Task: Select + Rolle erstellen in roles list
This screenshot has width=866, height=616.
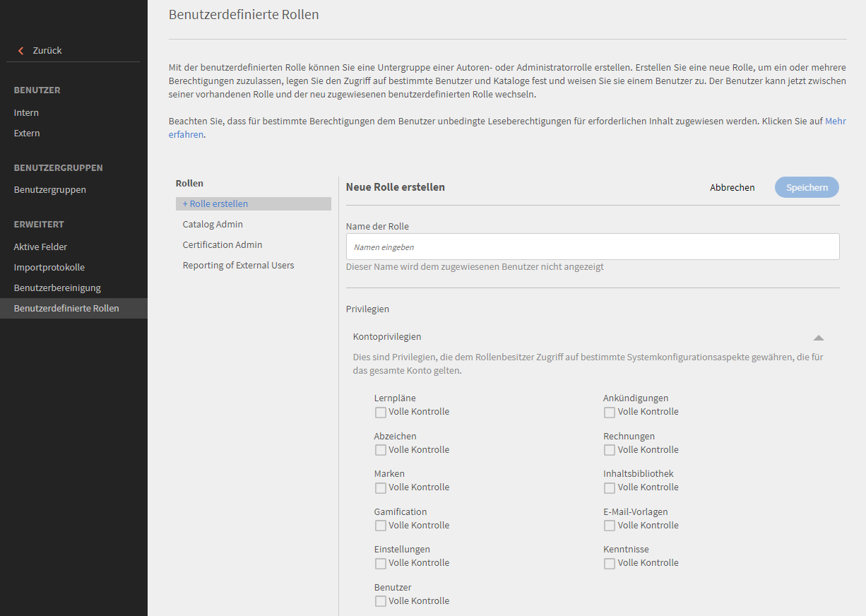Action: [x=215, y=204]
